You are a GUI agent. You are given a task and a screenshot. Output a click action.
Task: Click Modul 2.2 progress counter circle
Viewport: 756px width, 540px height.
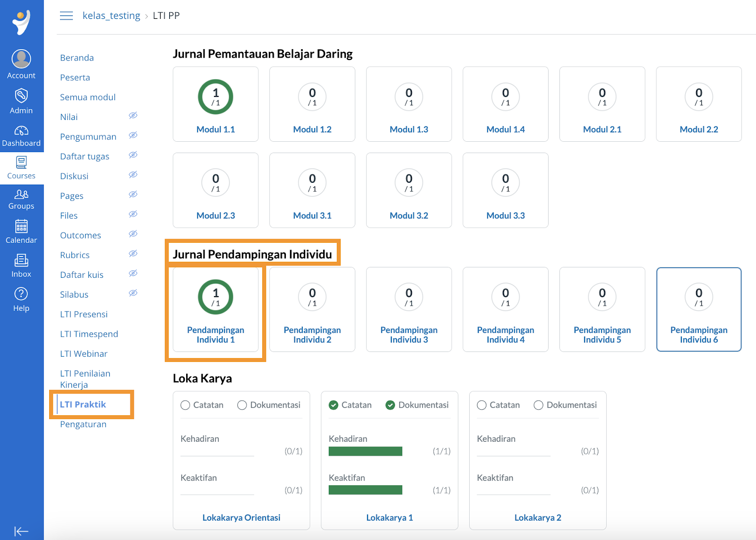click(x=699, y=97)
